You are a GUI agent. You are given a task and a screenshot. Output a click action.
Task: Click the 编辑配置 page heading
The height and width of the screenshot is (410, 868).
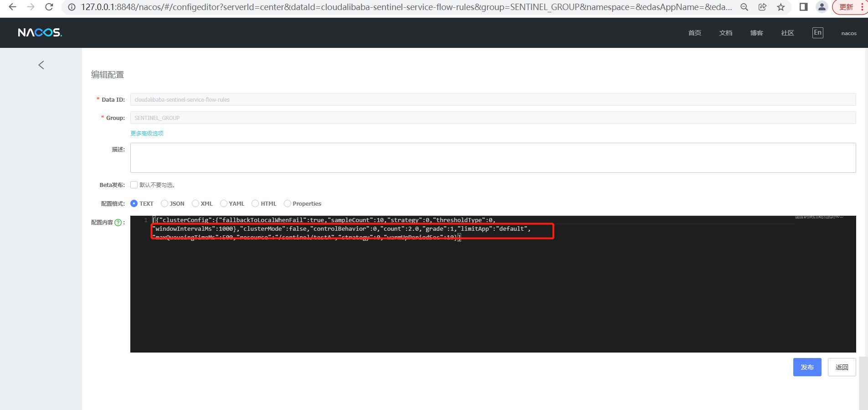click(x=108, y=74)
